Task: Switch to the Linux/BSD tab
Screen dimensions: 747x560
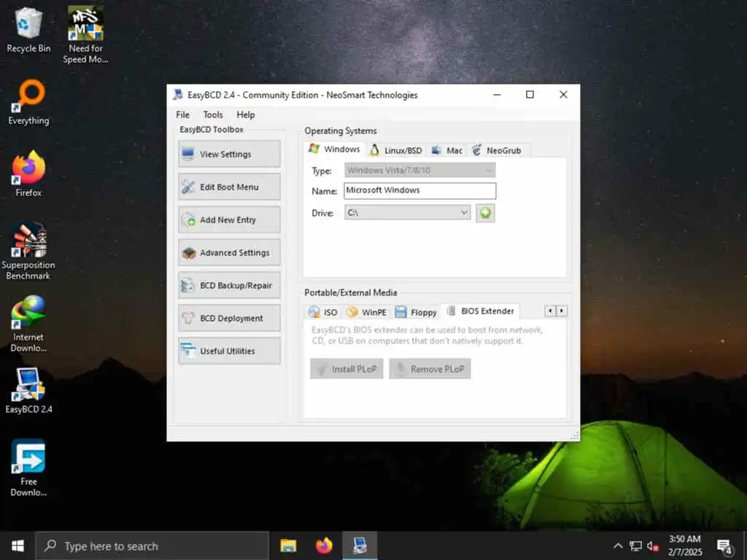Action: (396, 150)
